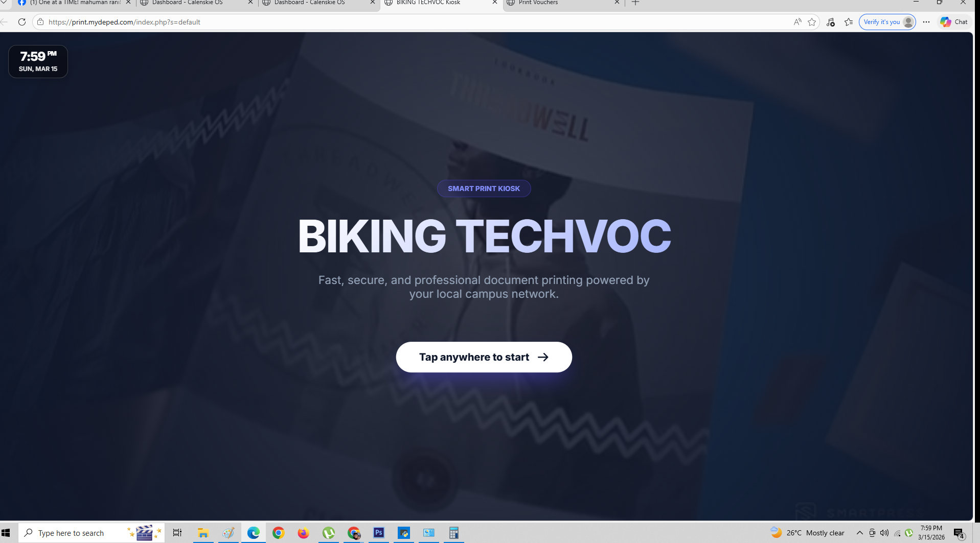Screen dimensions: 980x543
Task: Open Edge Settings and more menu
Action: 926,22
